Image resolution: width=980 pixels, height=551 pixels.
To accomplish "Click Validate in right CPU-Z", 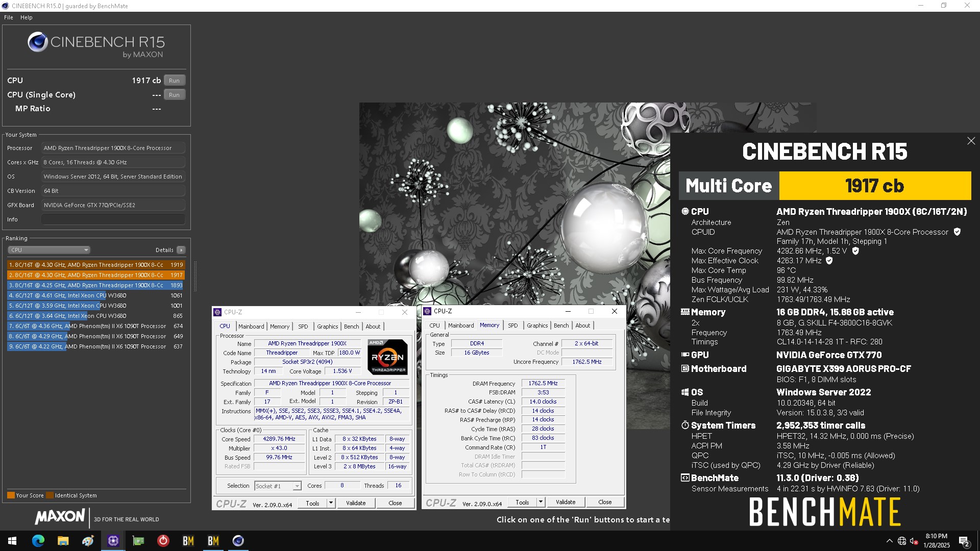I will pyautogui.click(x=566, y=502).
